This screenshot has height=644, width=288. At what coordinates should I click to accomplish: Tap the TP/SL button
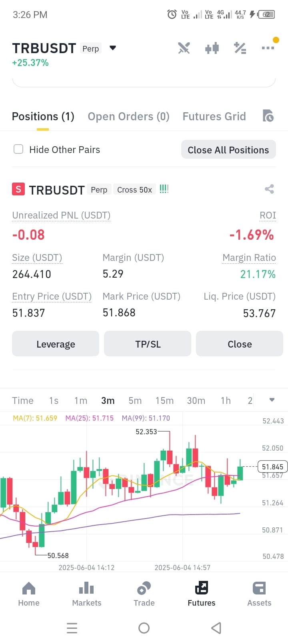click(x=148, y=344)
